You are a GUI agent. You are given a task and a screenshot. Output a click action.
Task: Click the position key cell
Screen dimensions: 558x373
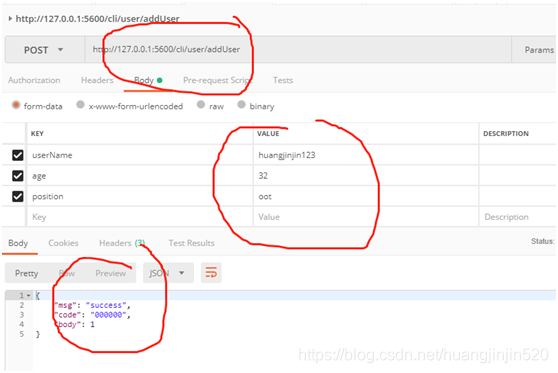click(140, 196)
